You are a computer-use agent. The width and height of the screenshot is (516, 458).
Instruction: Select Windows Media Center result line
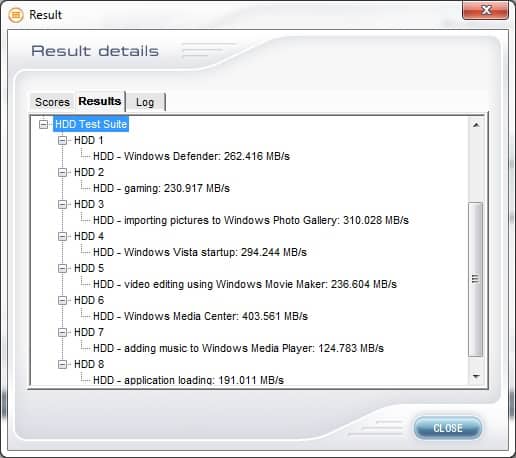point(200,316)
